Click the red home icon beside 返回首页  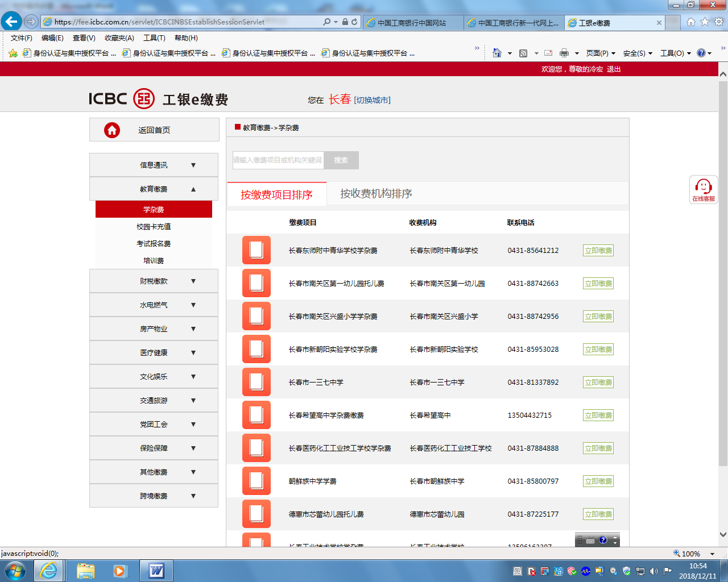(x=112, y=130)
